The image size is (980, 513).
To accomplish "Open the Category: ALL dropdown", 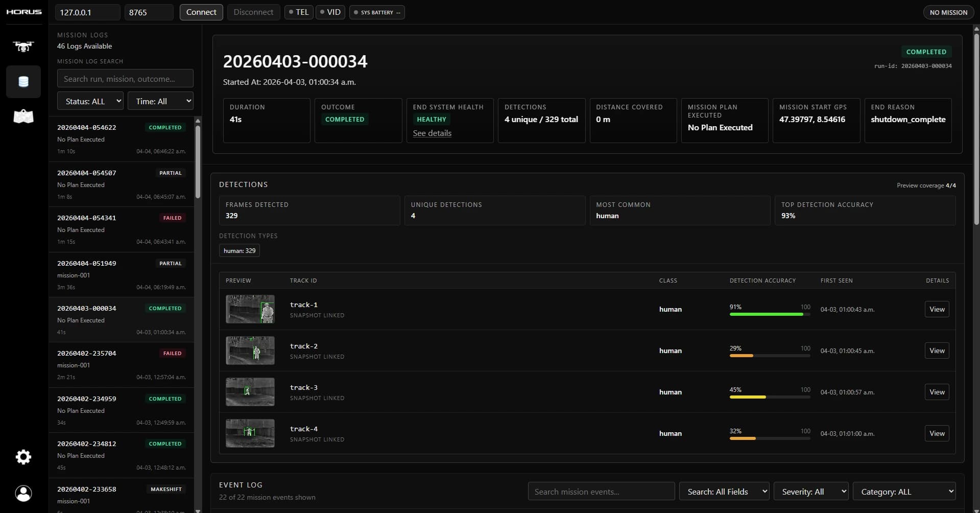I will tap(904, 491).
